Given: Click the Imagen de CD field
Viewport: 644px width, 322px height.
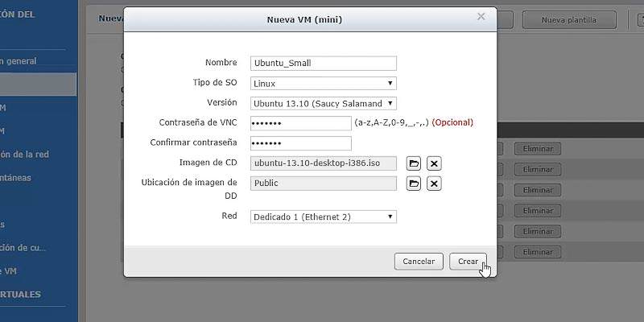Looking at the screenshot, I should coord(324,163).
